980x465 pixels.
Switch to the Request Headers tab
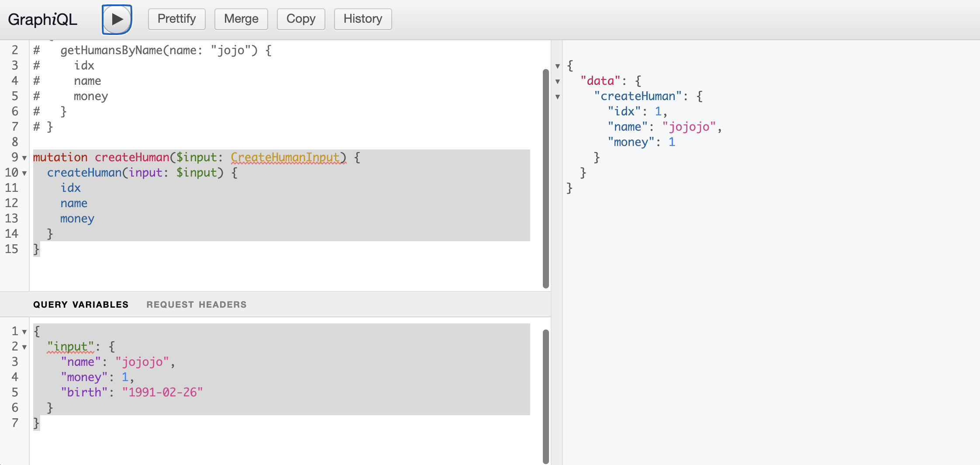(197, 304)
